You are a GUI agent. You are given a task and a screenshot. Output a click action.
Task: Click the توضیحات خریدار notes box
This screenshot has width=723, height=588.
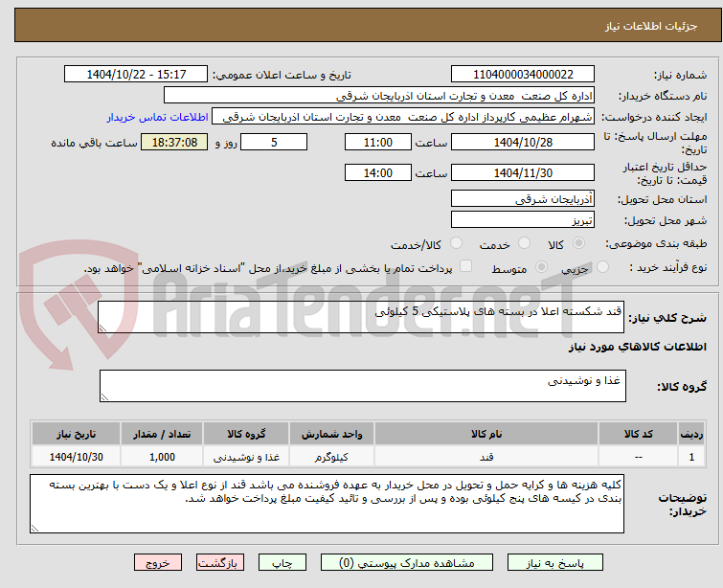click(x=327, y=504)
